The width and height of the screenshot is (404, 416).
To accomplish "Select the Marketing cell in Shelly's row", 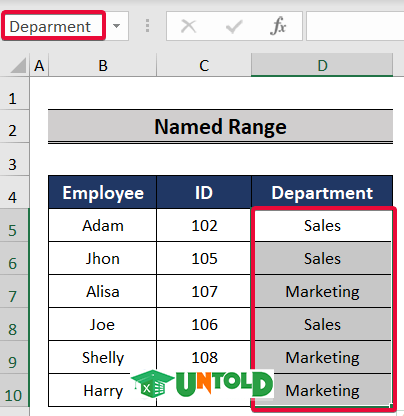I will [322, 357].
